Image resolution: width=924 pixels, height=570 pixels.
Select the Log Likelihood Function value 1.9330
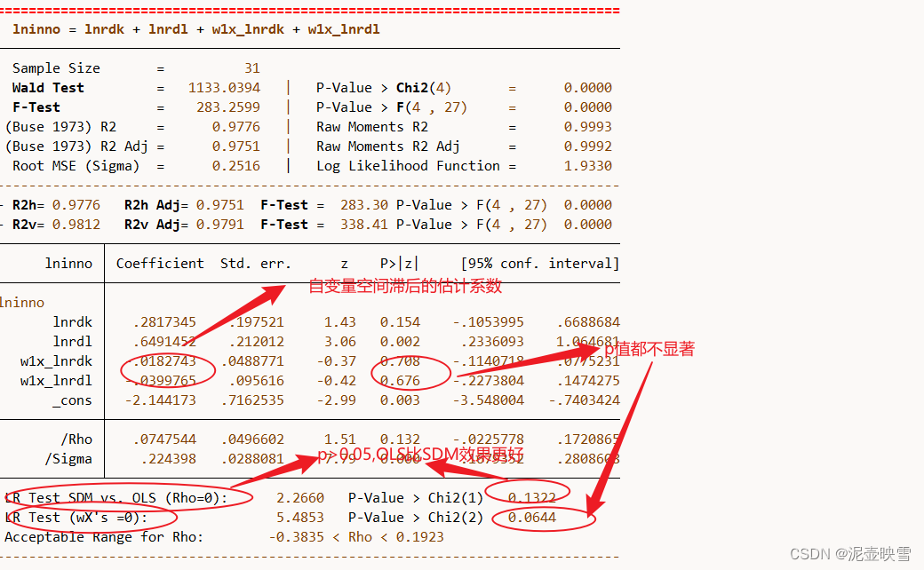tap(587, 165)
